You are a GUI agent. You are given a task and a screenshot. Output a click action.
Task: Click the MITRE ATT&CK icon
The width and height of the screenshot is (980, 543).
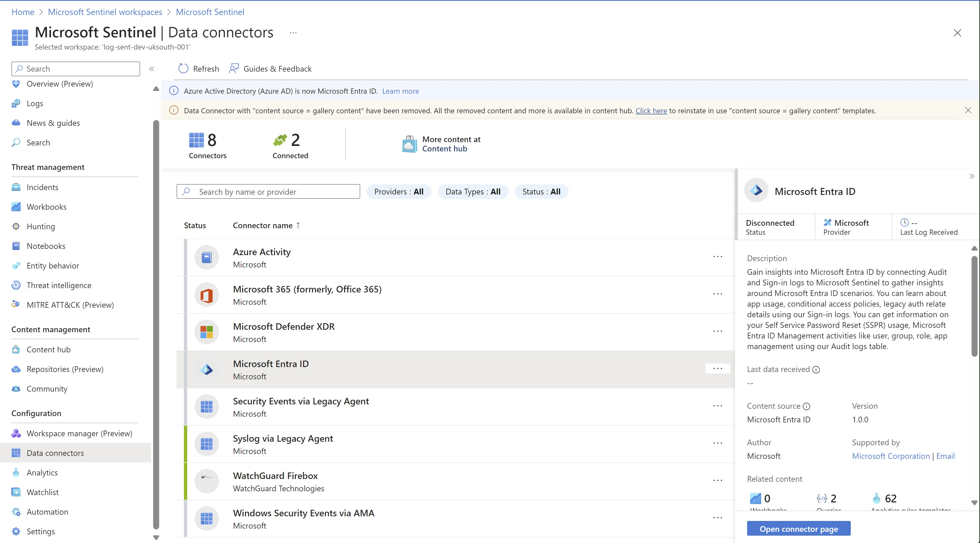(x=16, y=305)
